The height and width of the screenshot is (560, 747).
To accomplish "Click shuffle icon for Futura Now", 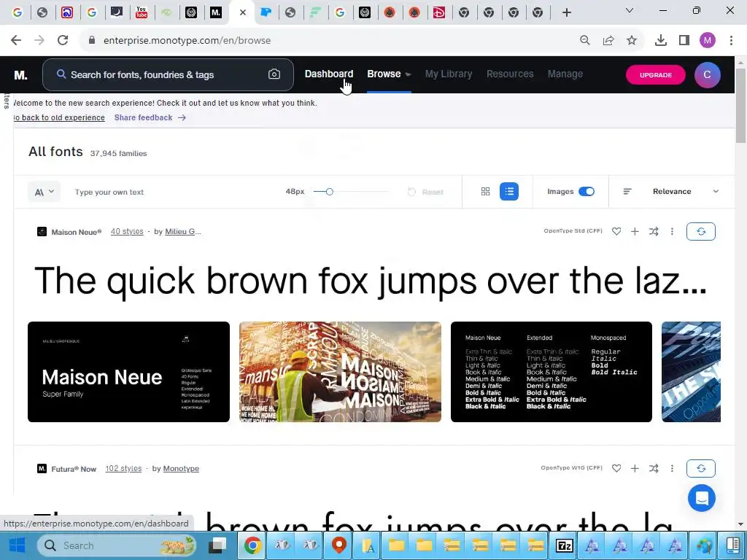I will [654, 469].
